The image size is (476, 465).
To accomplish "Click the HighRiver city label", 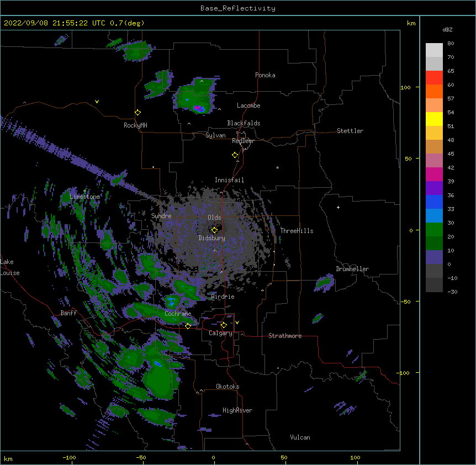I will coord(237,410).
